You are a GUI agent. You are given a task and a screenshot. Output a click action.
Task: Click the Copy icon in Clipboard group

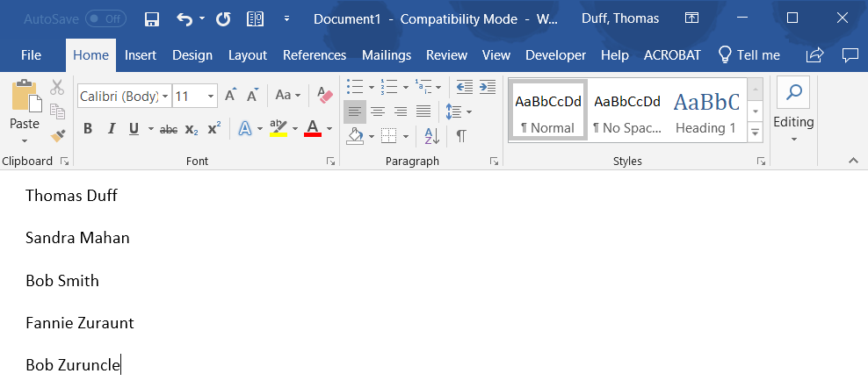(x=58, y=111)
